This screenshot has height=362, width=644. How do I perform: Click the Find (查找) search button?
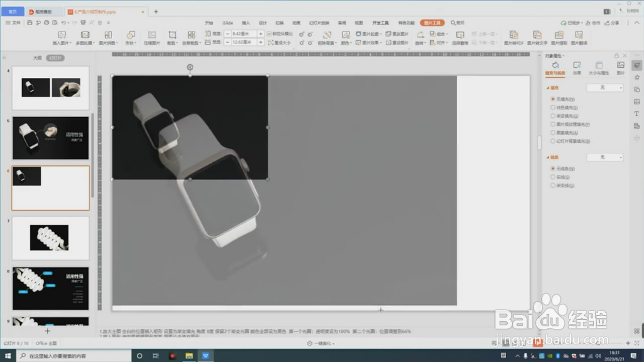(457, 23)
